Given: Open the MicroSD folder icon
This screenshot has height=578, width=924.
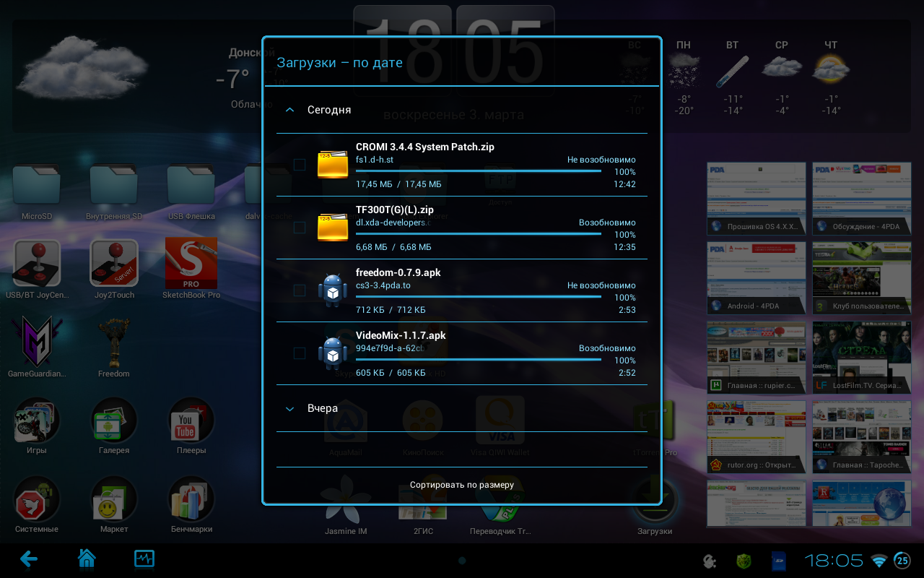Looking at the screenshot, I should 36,186.
